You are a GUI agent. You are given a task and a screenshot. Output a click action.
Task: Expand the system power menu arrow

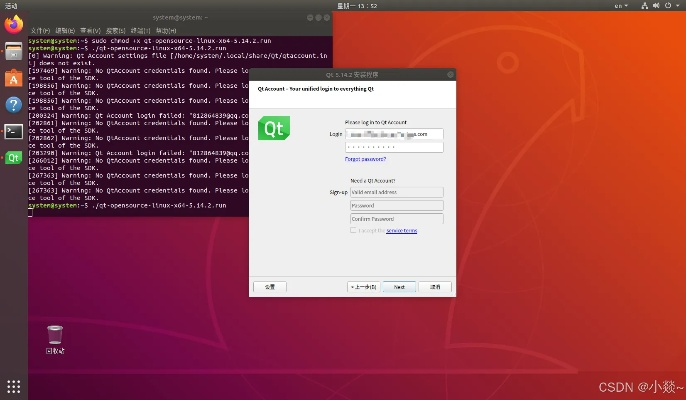coord(677,5)
